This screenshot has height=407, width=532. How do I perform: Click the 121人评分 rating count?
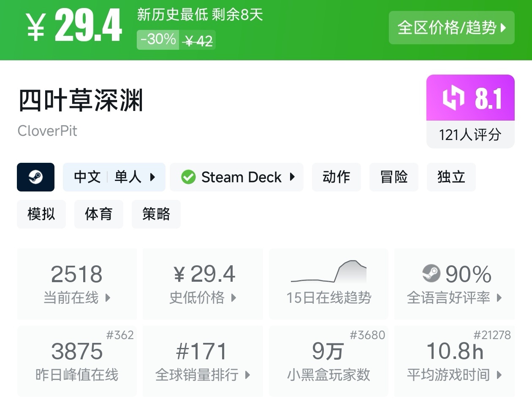tap(470, 135)
